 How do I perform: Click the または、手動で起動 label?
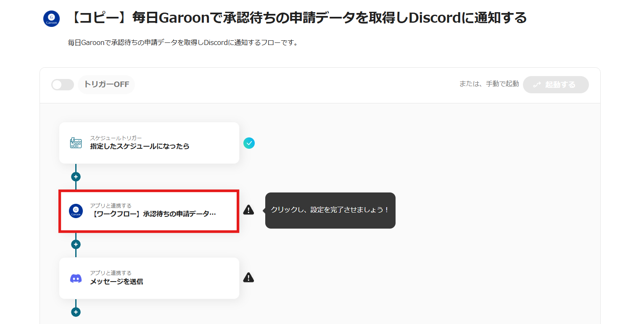[489, 84]
